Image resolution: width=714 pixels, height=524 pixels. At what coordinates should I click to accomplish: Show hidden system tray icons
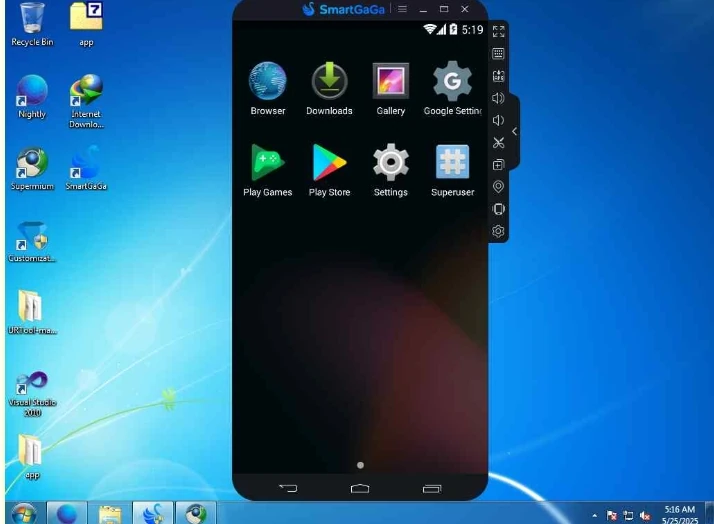point(594,515)
